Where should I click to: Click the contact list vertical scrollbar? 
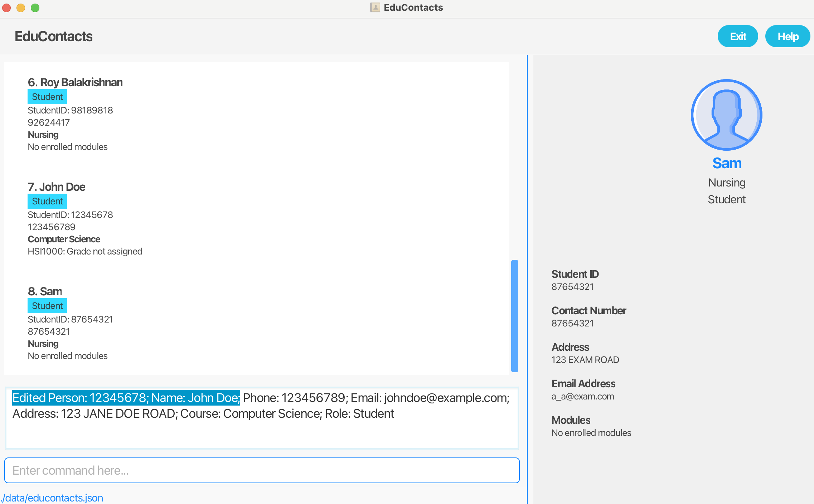[x=515, y=316]
